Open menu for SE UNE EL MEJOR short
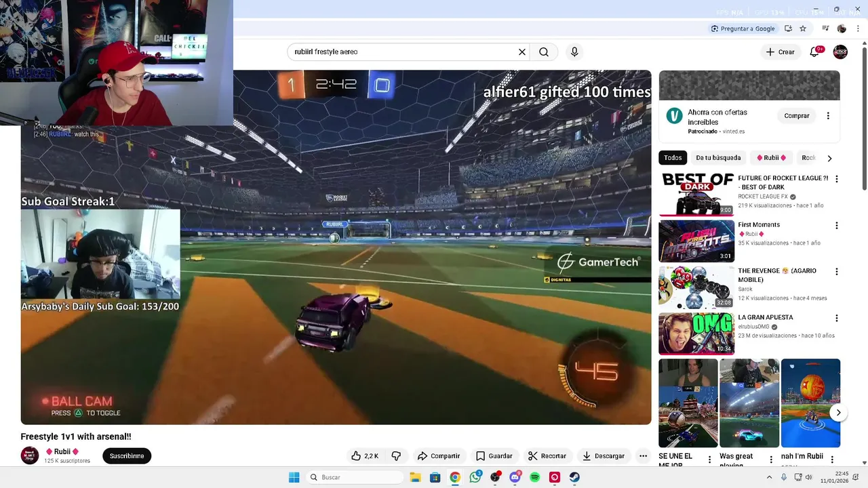Image resolution: width=868 pixels, height=488 pixels. pyautogui.click(x=710, y=459)
